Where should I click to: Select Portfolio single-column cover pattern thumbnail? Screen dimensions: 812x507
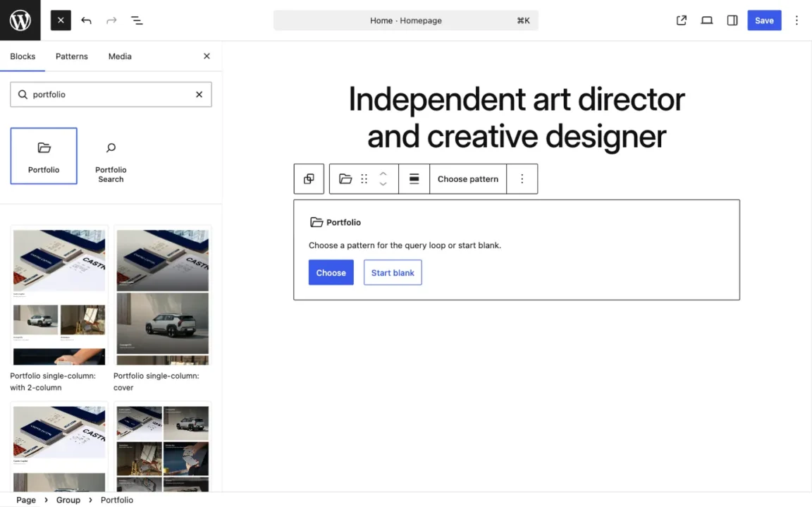point(163,296)
